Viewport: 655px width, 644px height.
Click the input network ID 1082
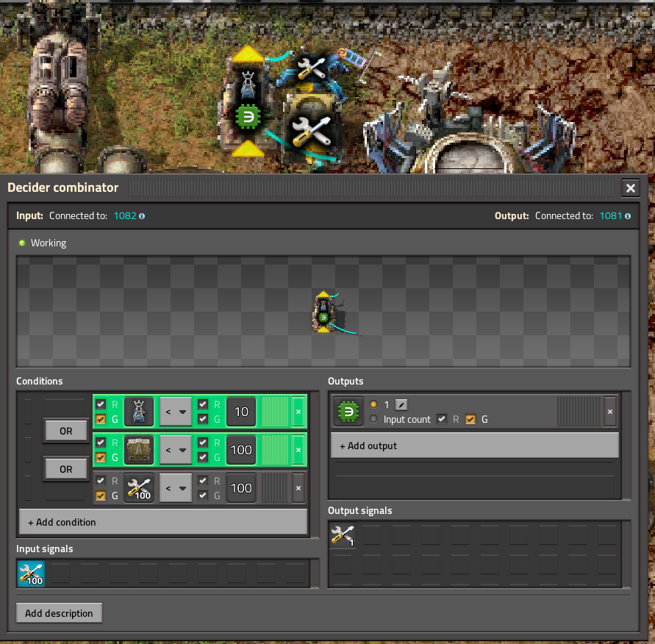[x=125, y=216]
